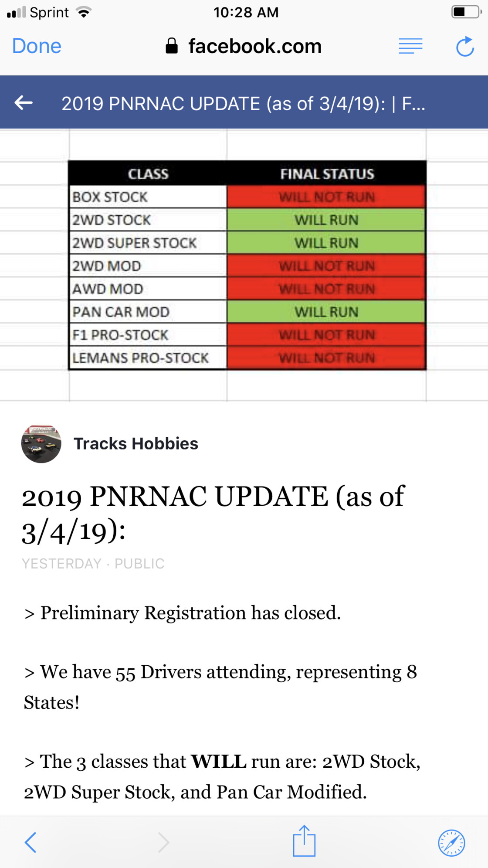The image size is (488, 868).
Task: Open the Tracks Hobbies page name link
Action: [136, 443]
